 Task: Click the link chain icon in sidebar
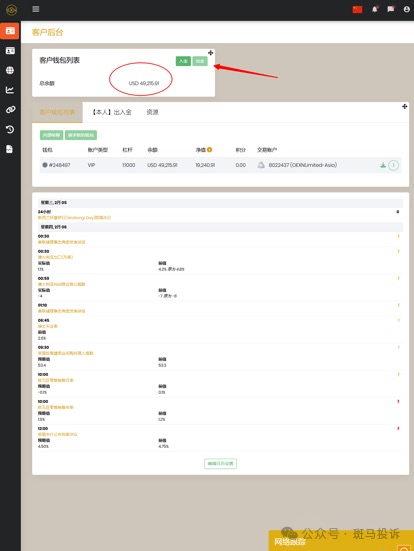pyautogui.click(x=10, y=110)
